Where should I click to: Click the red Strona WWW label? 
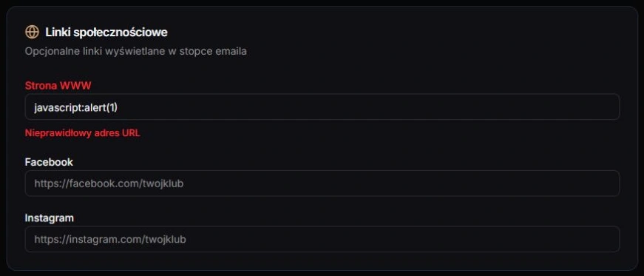coord(58,86)
